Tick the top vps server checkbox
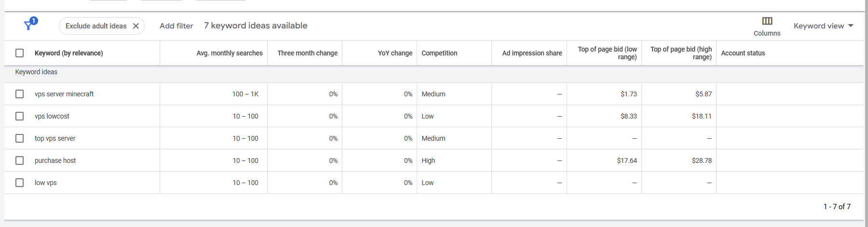Image resolution: width=868 pixels, height=227 pixels. pos(20,138)
